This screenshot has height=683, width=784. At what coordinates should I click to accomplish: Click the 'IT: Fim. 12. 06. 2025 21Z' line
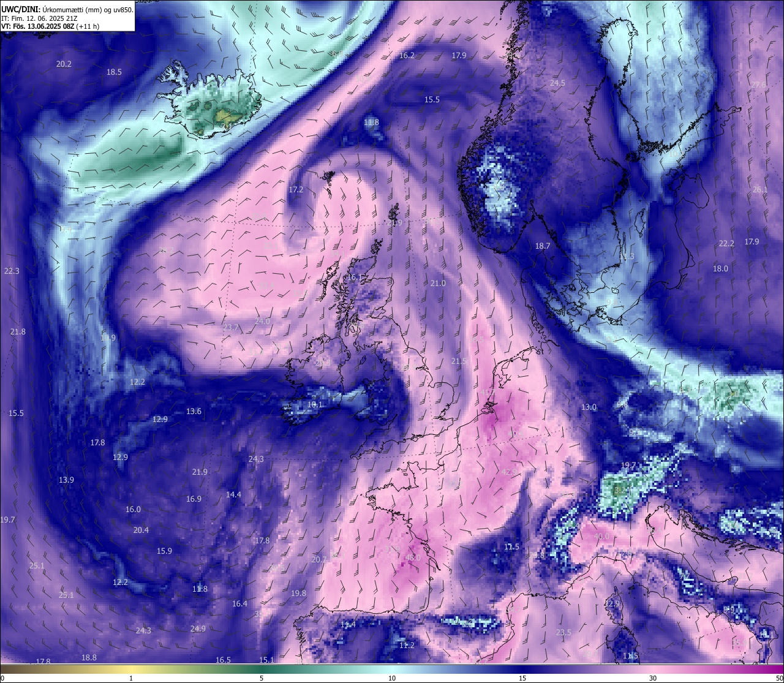39,18
